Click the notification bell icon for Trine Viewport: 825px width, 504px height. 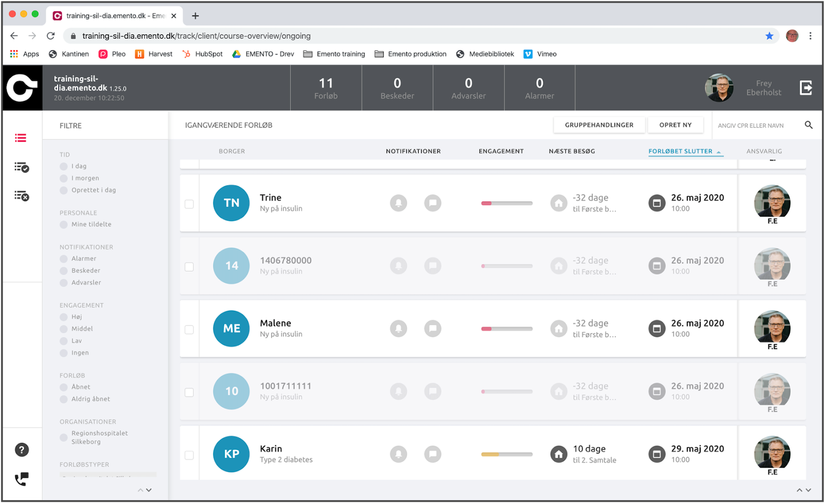pos(398,203)
